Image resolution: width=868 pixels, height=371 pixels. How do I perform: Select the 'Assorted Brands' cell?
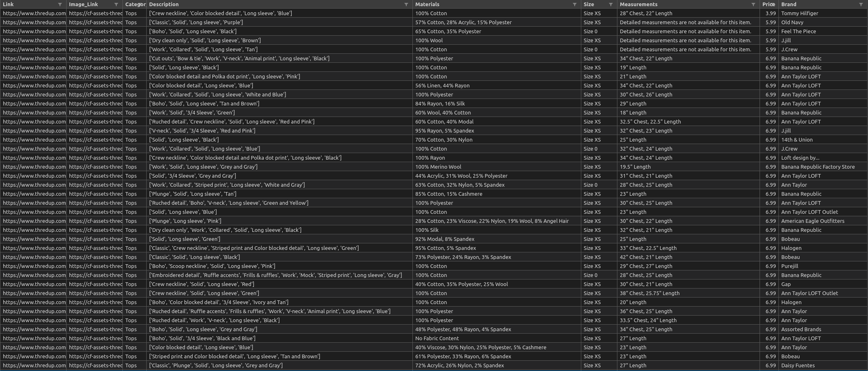[x=823, y=330]
